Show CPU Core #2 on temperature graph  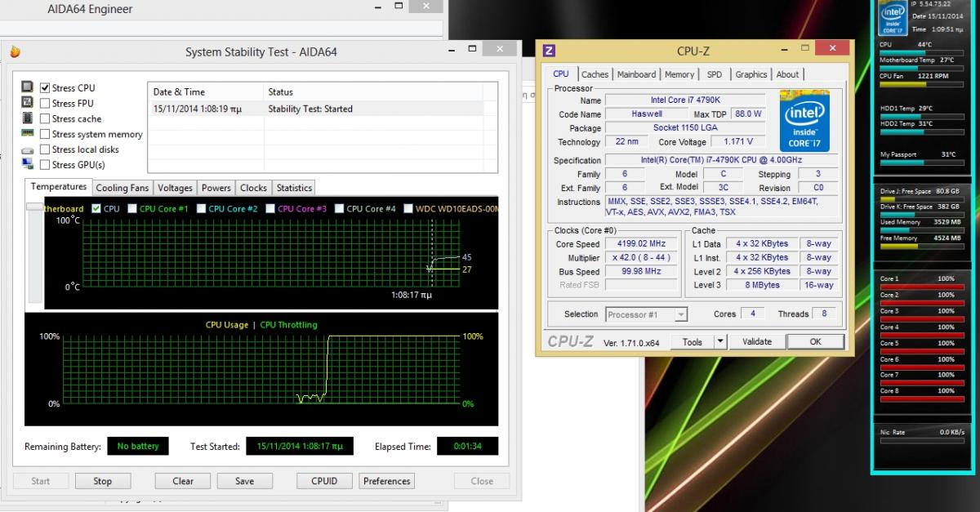pos(201,208)
